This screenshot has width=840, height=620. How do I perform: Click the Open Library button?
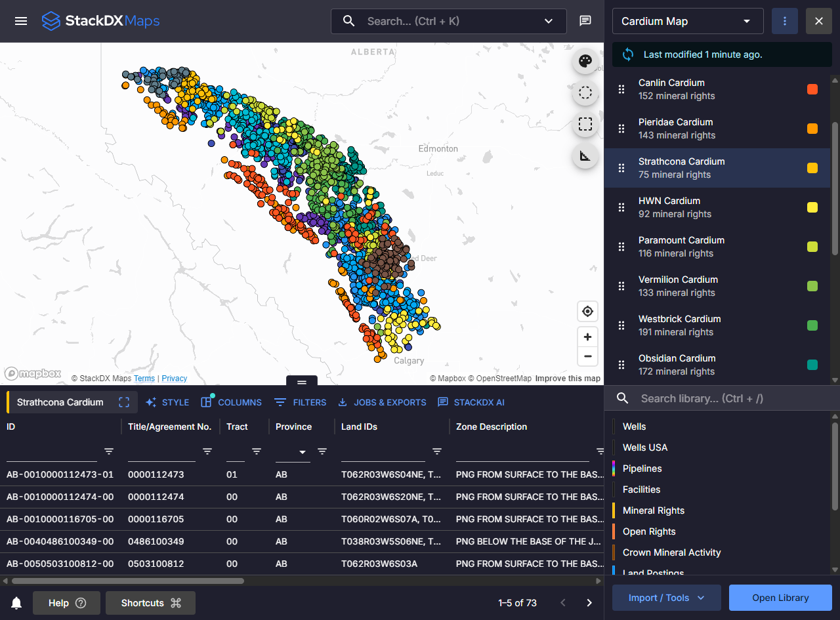tap(780, 598)
